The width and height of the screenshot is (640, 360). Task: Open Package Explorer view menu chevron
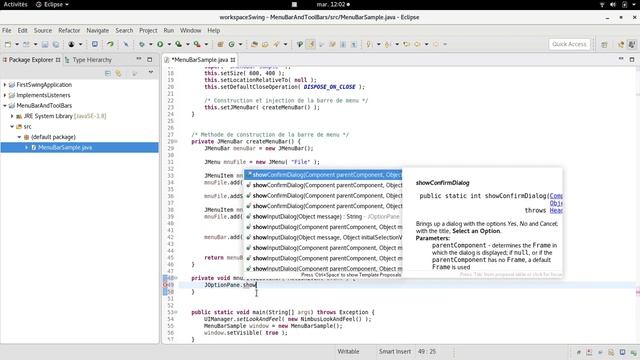click(x=151, y=72)
